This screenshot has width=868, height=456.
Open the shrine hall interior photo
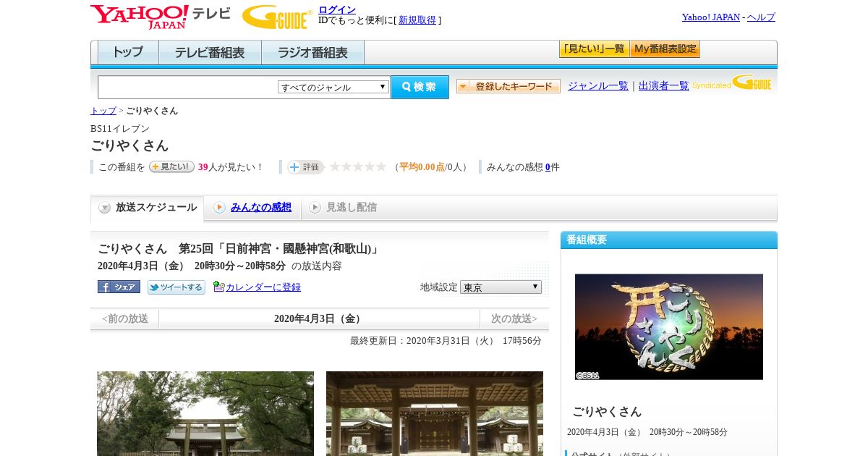coord(435,413)
